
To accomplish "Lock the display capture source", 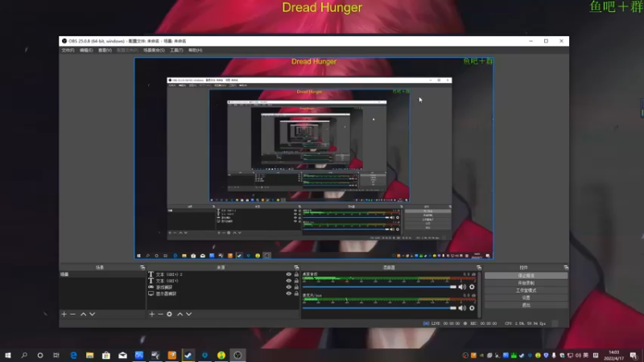I will click(x=296, y=294).
